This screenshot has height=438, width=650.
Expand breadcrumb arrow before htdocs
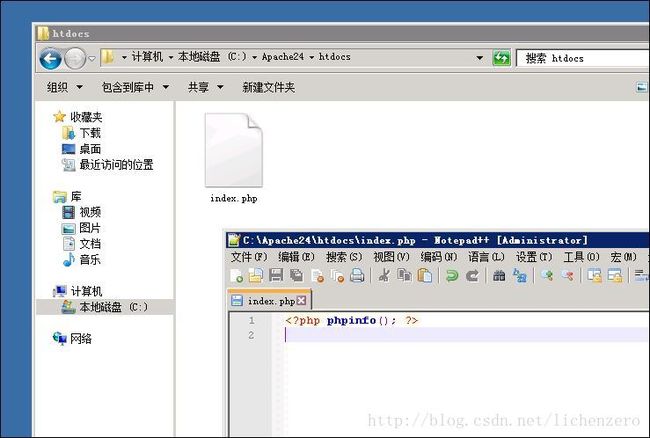coord(311,57)
